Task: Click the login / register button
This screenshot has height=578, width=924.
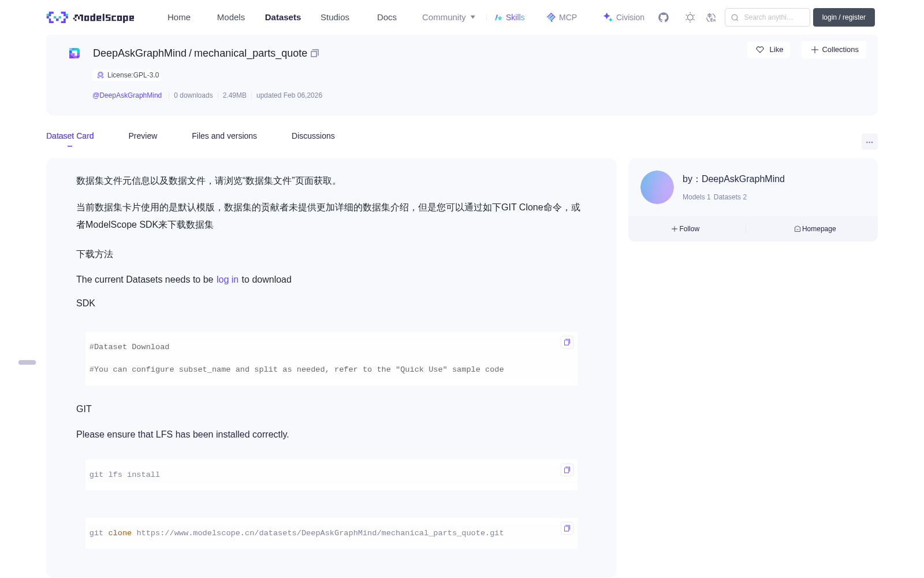Action: pyautogui.click(x=844, y=17)
